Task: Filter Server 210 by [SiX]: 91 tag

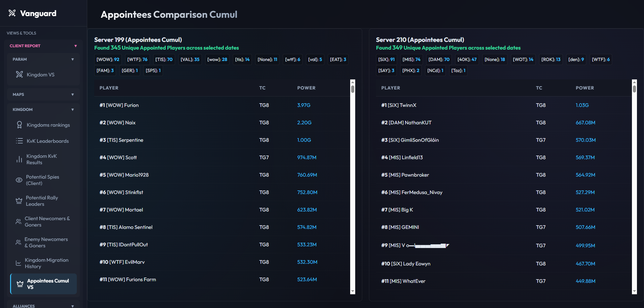Action: click(386, 59)
